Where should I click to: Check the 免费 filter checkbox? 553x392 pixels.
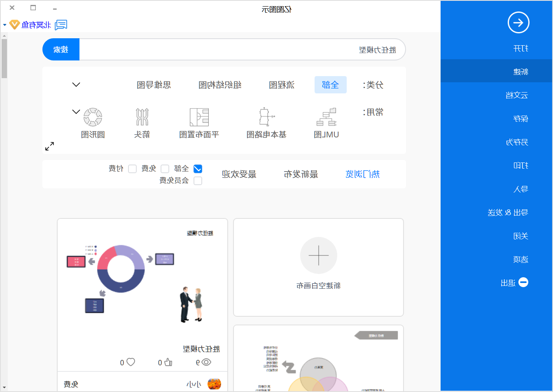pos(165,169)
